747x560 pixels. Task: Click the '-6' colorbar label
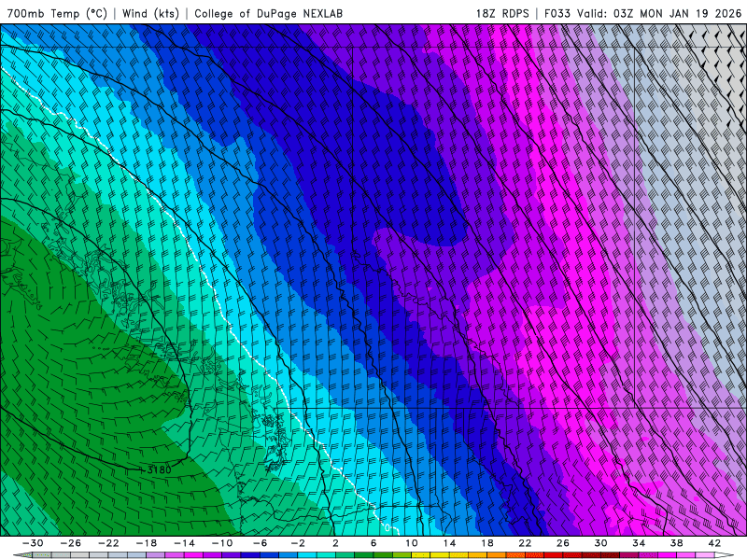[x=261, y=543]
